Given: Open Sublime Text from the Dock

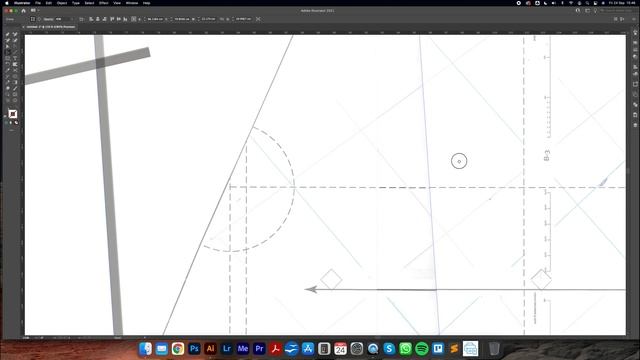Looking at the screenshot, I should tap(454, 349).
